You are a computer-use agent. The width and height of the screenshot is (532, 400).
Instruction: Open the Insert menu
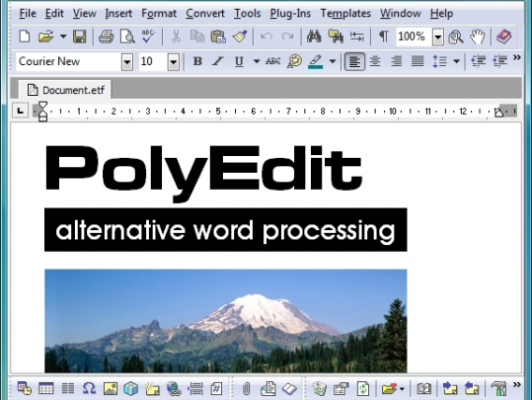click(x=118, y=13)
